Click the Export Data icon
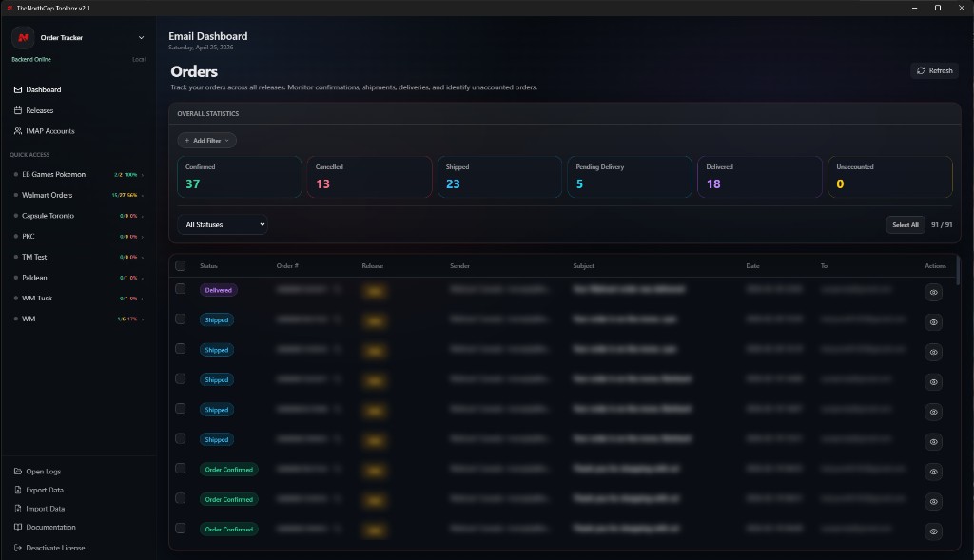974x560 pixels. coord(16,490)
